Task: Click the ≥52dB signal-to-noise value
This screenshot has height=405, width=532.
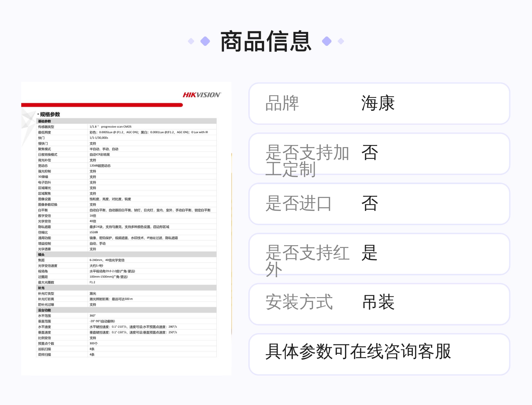Action: point(93,232)
